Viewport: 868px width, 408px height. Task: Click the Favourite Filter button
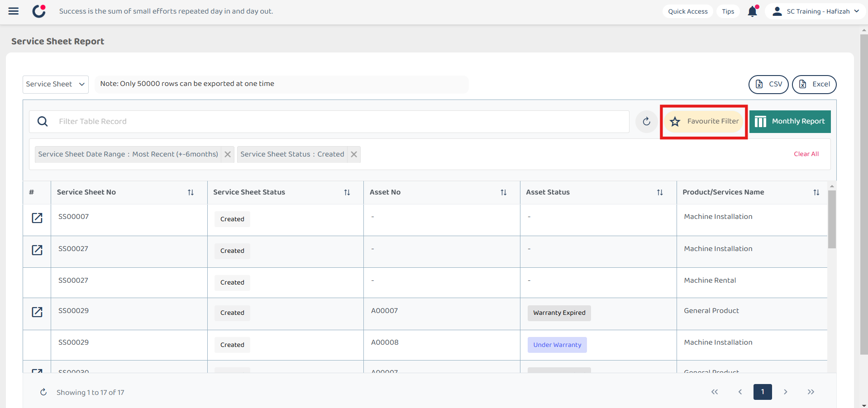704,121
